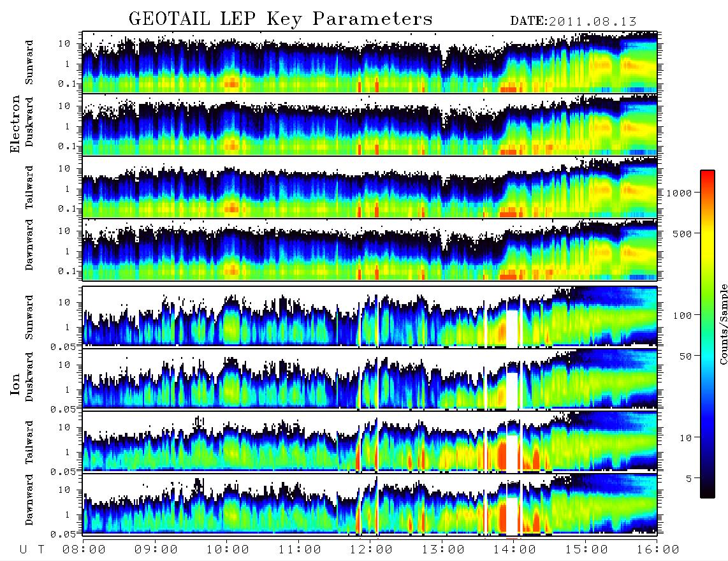Click the 13:00 time axis label
The image size is (728, 561).
[443, 550]
